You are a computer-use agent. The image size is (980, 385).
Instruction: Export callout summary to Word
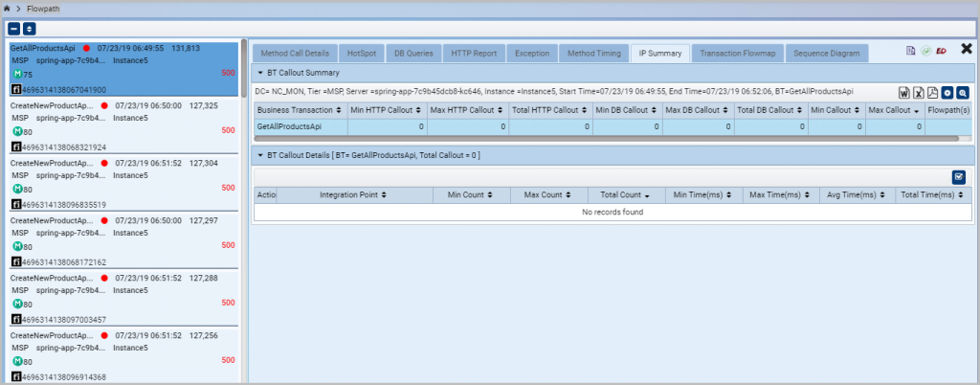[902, 93]
